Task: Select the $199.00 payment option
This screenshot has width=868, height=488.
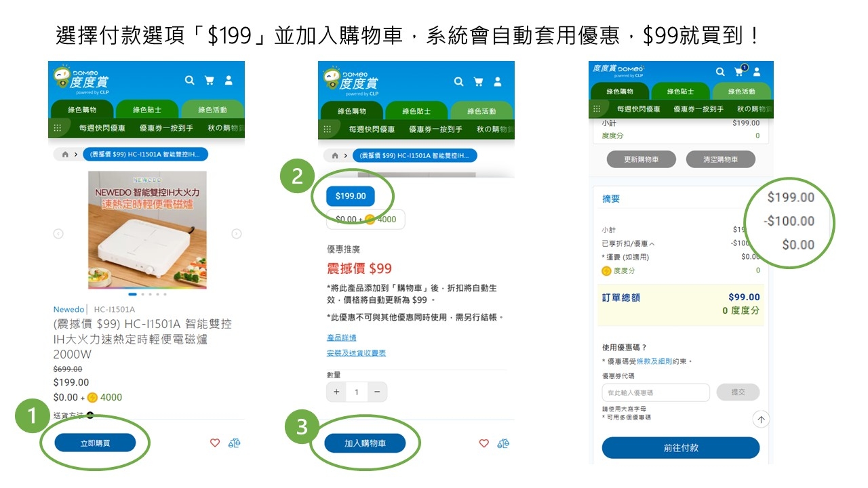Action: (x=351, y=196)
